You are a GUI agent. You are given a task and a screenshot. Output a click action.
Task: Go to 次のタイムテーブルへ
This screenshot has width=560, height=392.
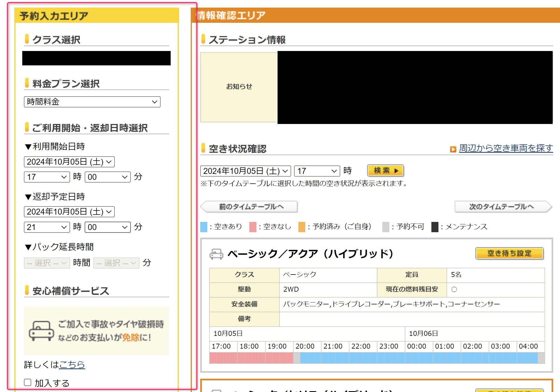pyautogui.click(x=503, y=207)
